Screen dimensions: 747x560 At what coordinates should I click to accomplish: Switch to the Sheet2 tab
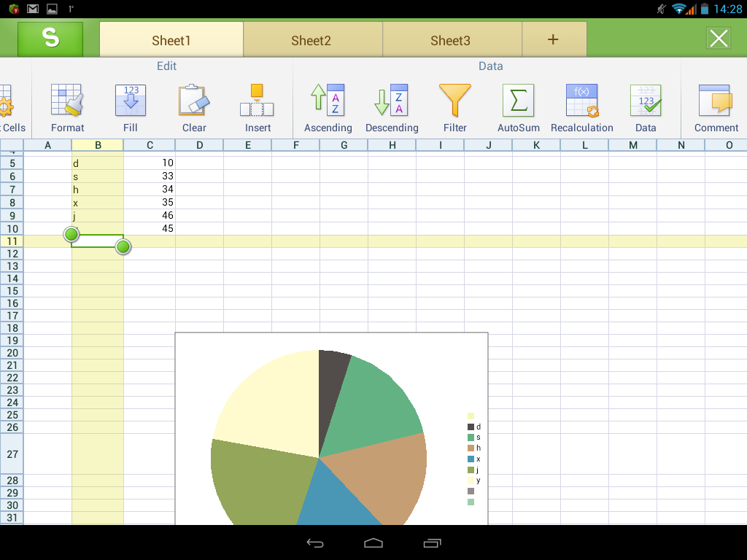(311, 40)
